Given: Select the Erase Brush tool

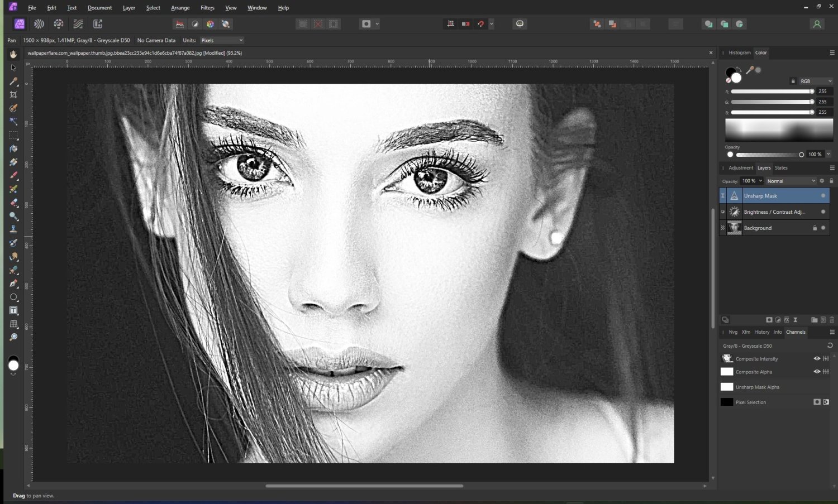Looking at the screenshot, I should coord(13,203).
